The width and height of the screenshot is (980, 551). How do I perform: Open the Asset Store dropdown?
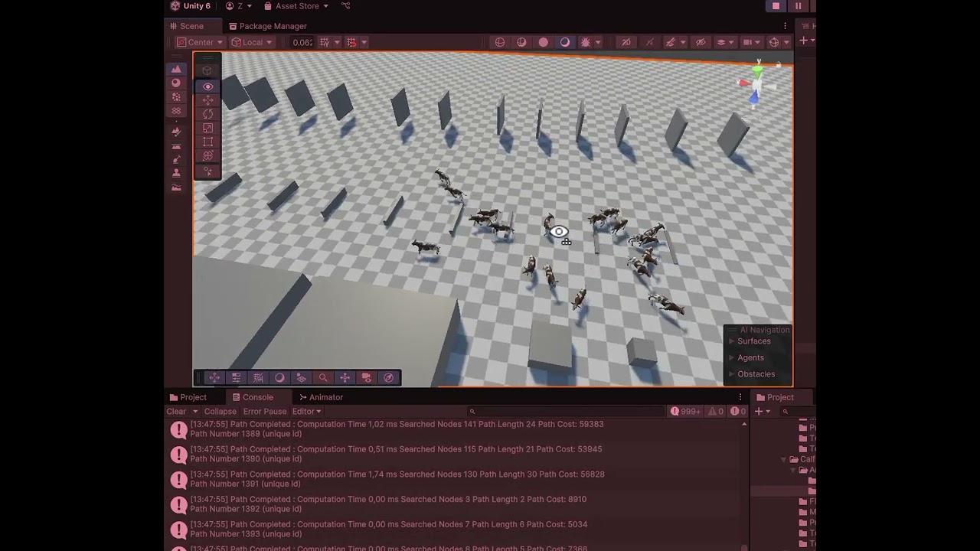(296, 6)
